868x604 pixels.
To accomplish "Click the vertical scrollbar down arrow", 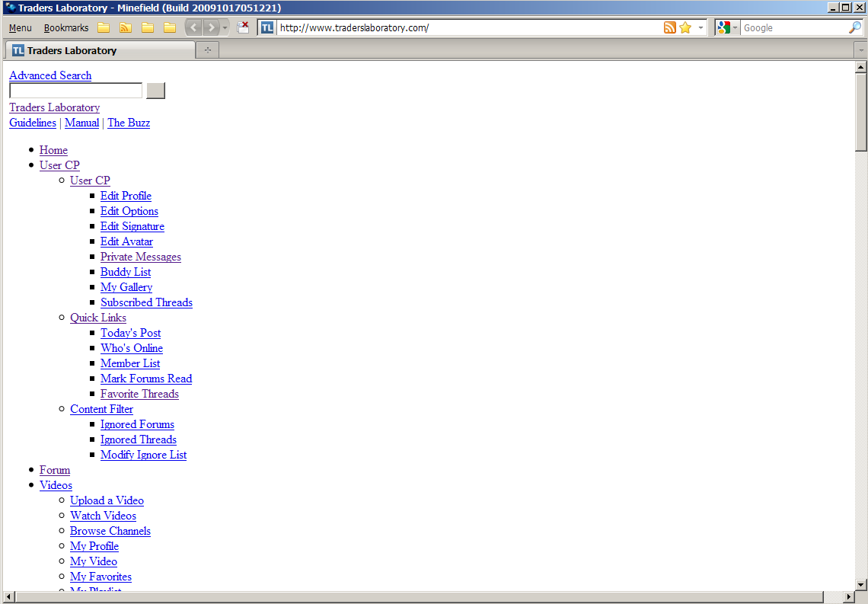I will click(861, 584).
